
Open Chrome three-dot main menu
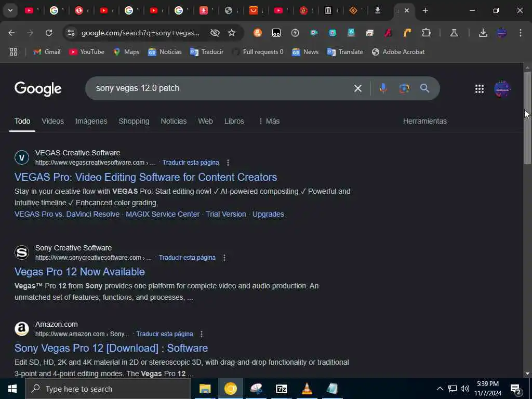click(521, 33)
